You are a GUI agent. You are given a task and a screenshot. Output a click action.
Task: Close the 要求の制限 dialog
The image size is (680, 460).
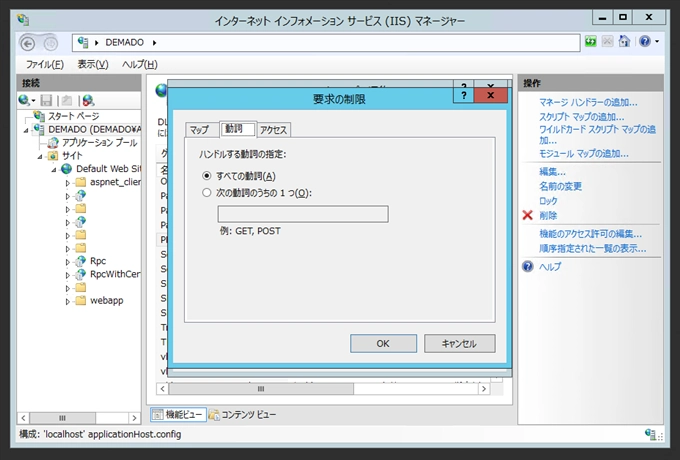tap(490, 95)
